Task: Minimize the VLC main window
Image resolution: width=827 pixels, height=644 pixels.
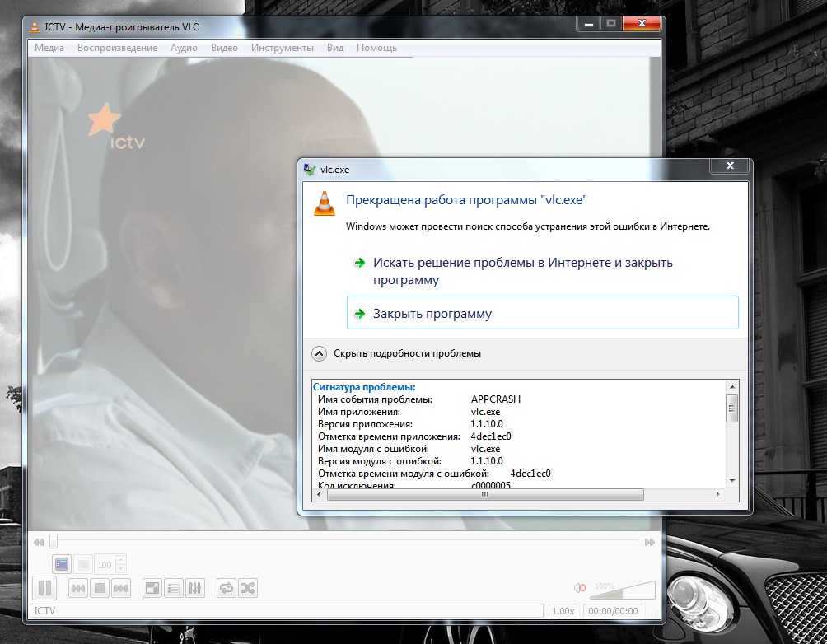Action: [x=589, y=23]
